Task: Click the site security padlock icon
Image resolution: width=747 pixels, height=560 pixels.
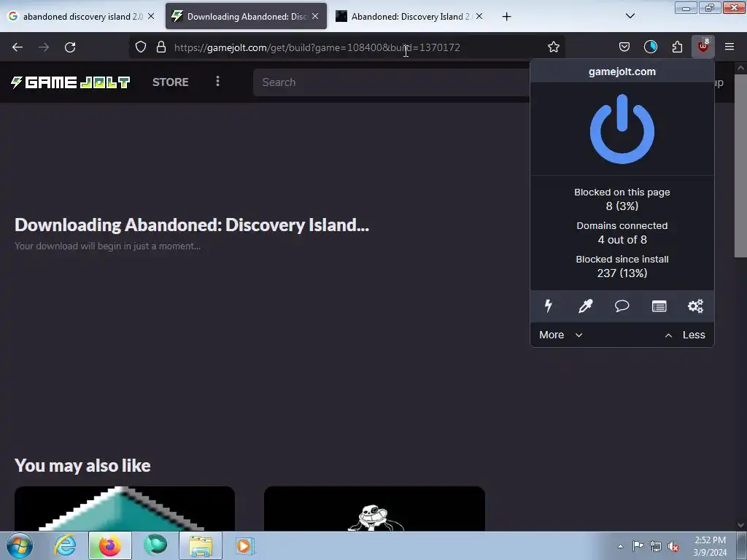Action: pos(161,47)
